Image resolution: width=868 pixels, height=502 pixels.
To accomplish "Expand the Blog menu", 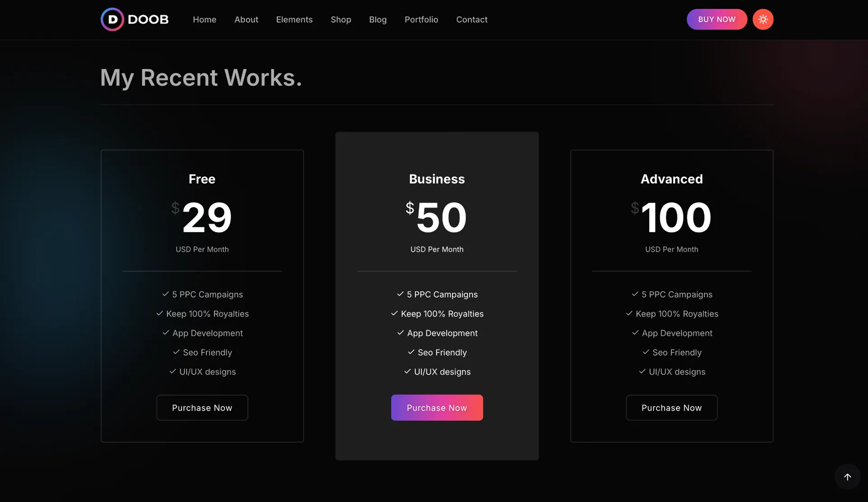I will (377, 19).
